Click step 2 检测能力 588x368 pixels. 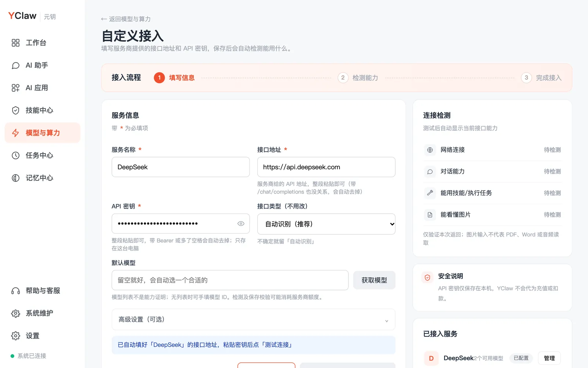pos(358,78)
